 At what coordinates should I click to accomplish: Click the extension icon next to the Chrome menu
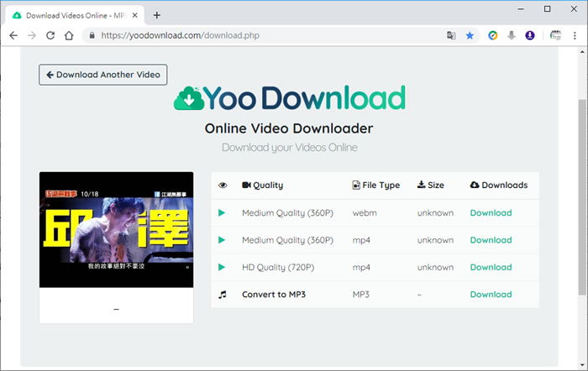tap(555, 35)
